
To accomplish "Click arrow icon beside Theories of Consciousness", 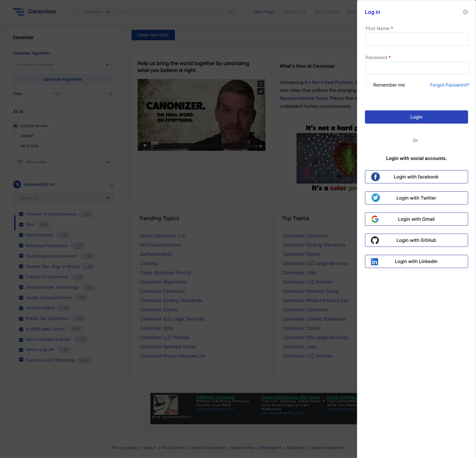I will pyautogui.click(x=21, y=214).
